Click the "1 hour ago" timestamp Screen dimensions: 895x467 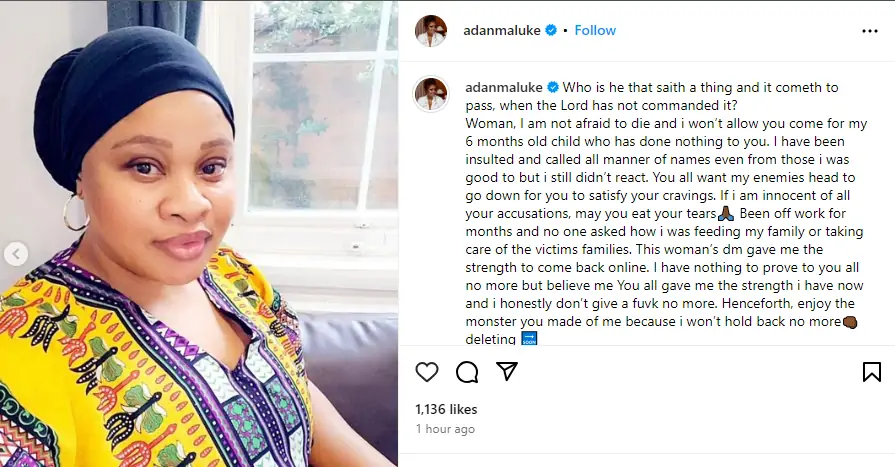pos(445,429)
